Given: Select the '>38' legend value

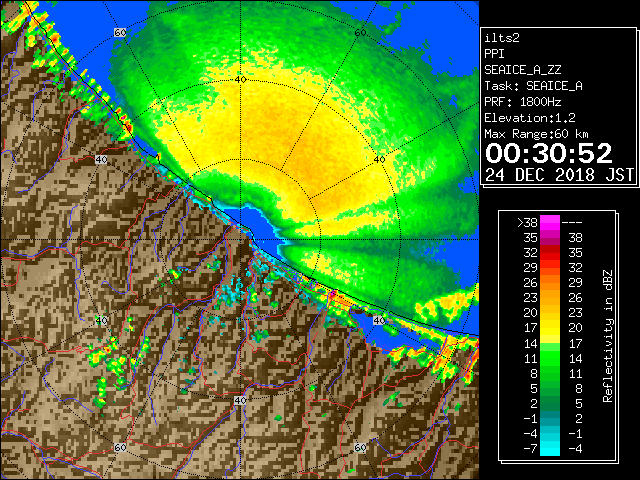Looking at the screenshot, I should (527, 223).
